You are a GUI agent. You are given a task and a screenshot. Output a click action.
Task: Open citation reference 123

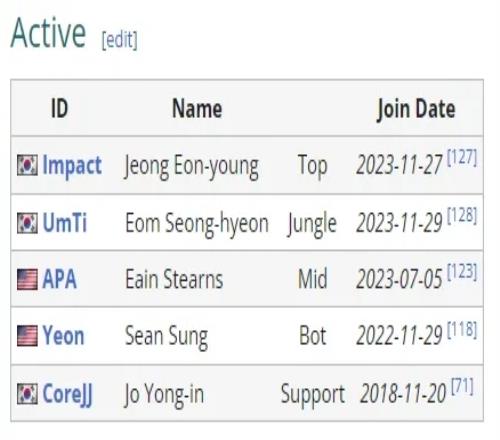(x=462, y=271)
